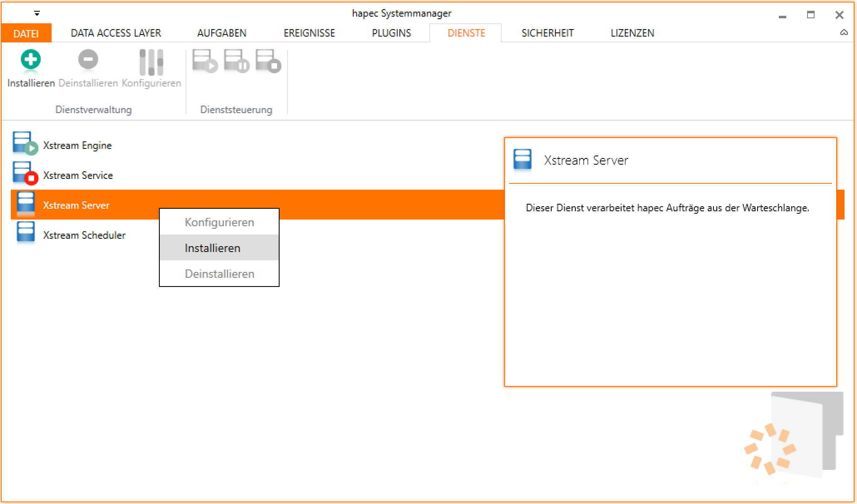Switch to the DATA ACCESS LAYER tab
Viewport: 857px width, 504px height.
tap(116, 33)
